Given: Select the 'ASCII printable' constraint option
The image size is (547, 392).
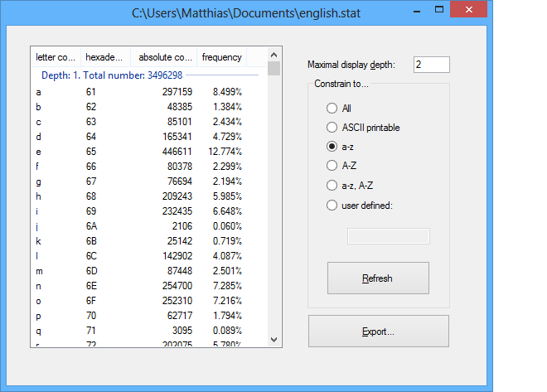Looking at the screenshot, I should (332, 128).
